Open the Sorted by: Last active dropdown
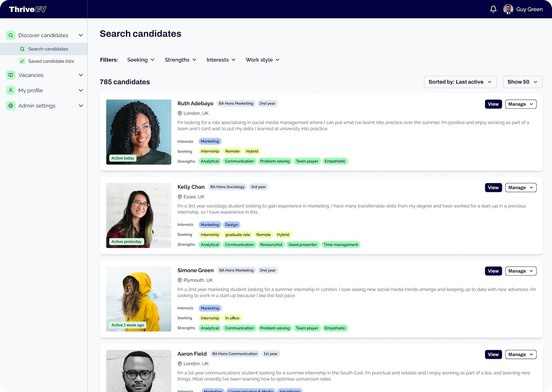The width and height of the screenshot is (552, 392). click(460, 82)
